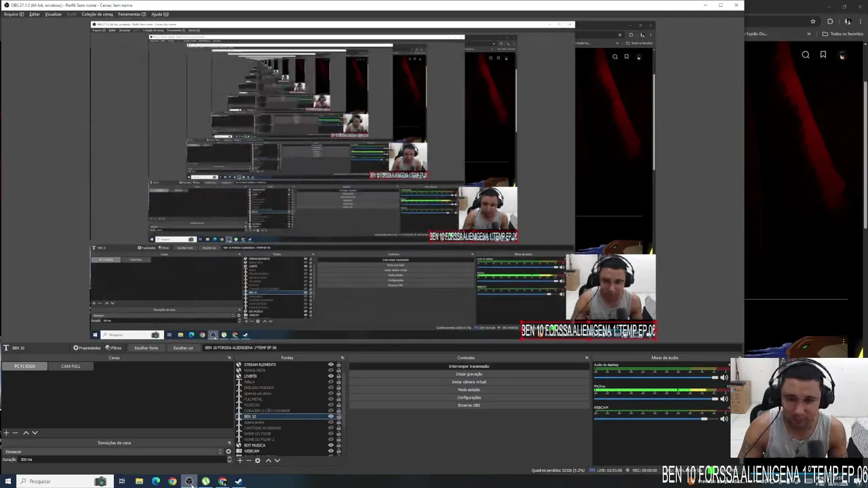
Task: Select the CANTIGAS ACABADAS source row
Action: click(288, 428)
